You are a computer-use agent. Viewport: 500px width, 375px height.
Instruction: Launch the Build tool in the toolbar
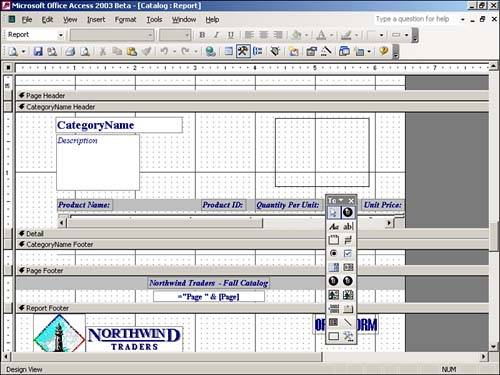[x=326, y=51]
